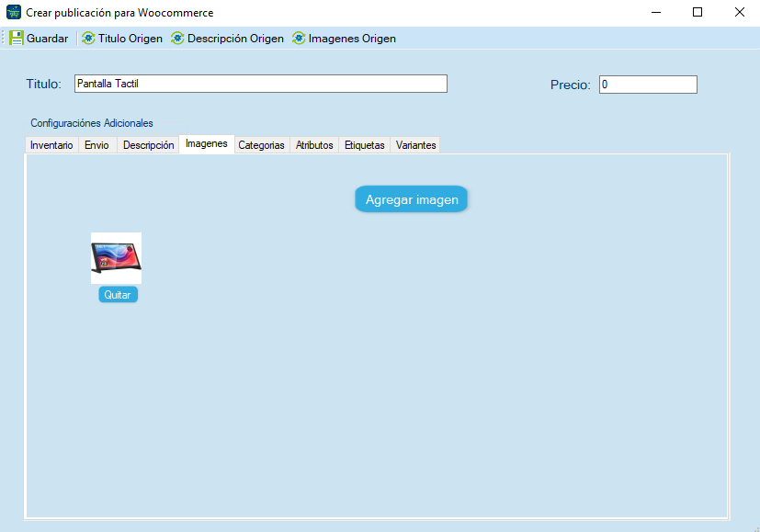Open the Inventario tab

pyautogui.click(x=51, y=145)
